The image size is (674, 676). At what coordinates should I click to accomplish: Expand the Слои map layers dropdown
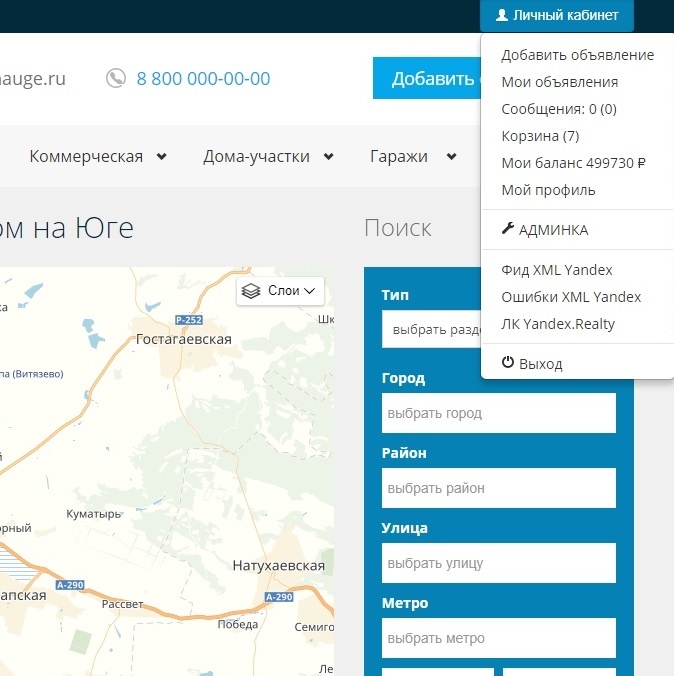tap(280, 291)
